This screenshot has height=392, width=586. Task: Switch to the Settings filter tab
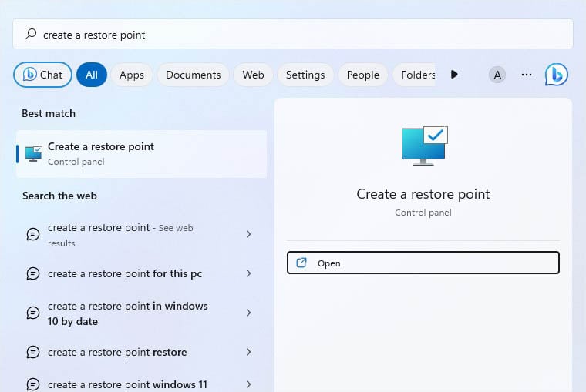pos(305,75)
